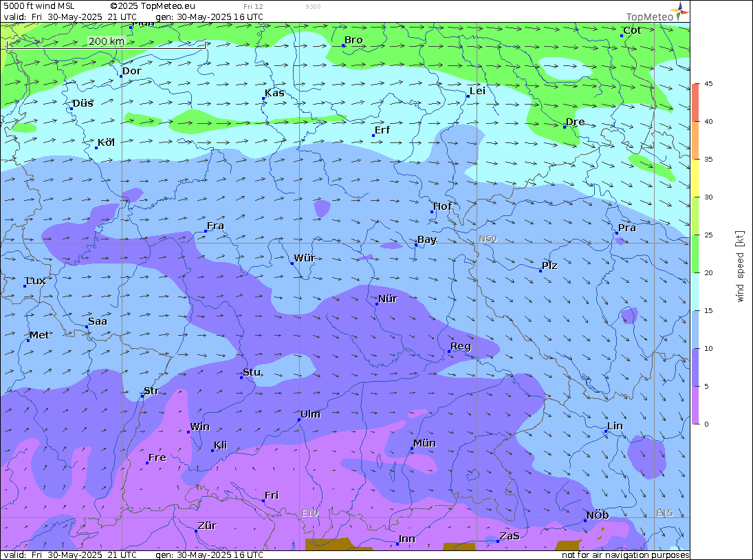The height and width of the screenshot is (560, 753).
Task: Select the Kassel (Kas) location label
Action: (274, 93)
